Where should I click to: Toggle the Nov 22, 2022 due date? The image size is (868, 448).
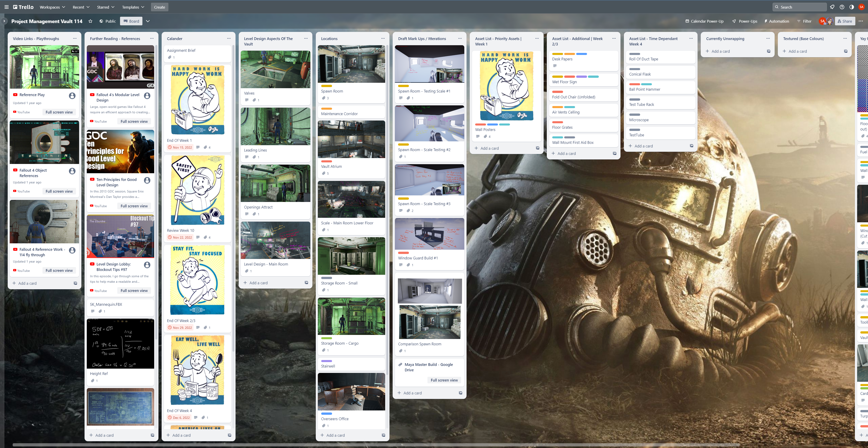click(x=180, y=237)
